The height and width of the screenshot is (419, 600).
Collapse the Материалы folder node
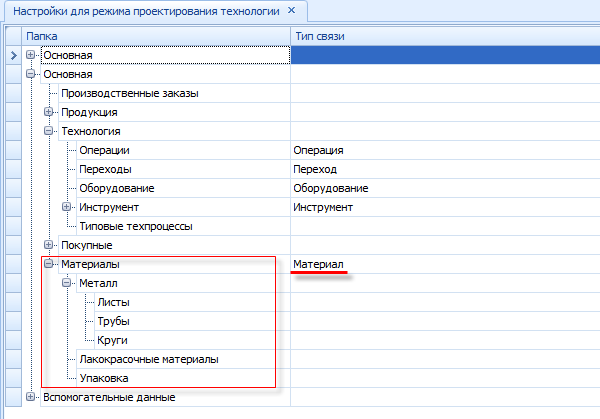pos(49,264)
